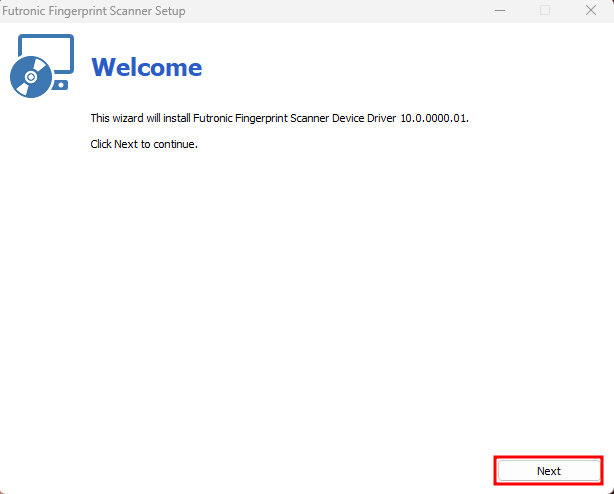Click the blue Welcome heading
Viewport: 614px width, 494px height.
(147, 68)
